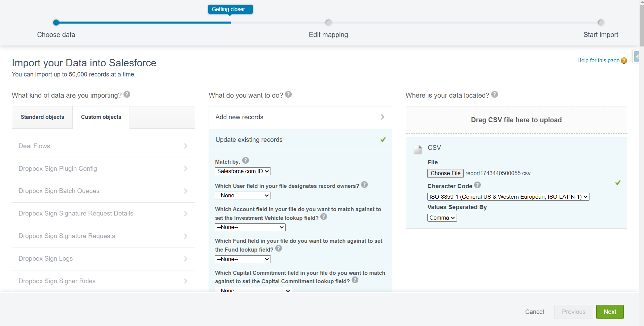Click help icon for Fund lookup question

click(279, 248)
